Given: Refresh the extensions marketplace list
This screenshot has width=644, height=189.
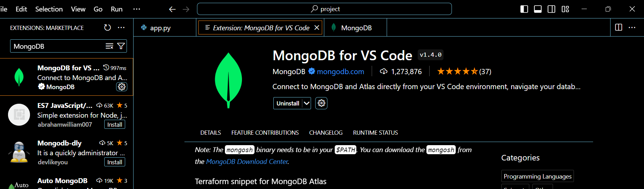Looking at the screenshot, I should tap(107, 27).
